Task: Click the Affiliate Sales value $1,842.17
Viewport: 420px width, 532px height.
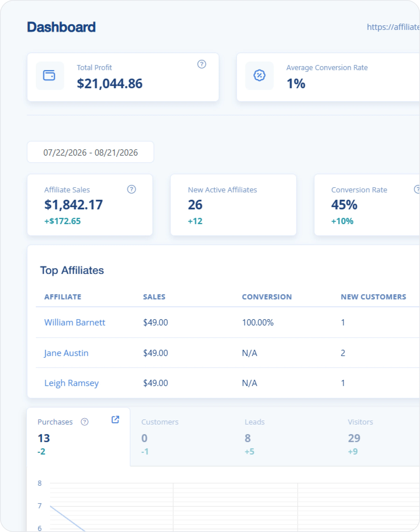Action: coord(74,205)
